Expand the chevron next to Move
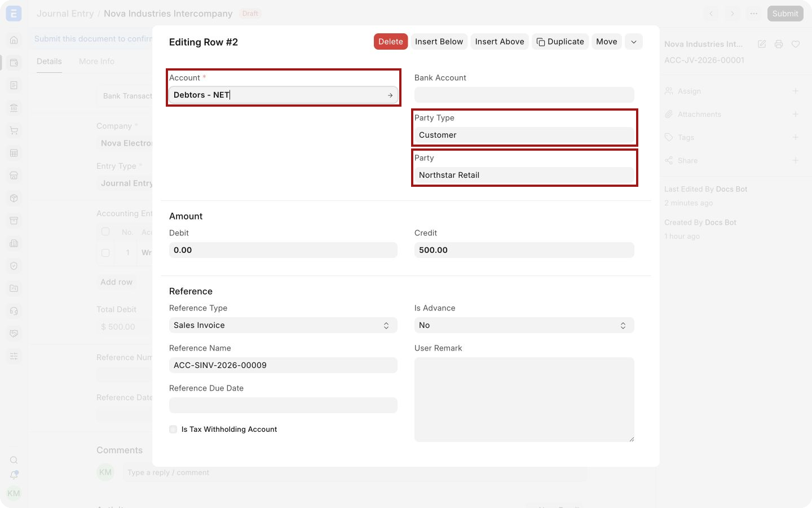Screen dimensions: 812x508 click(x=634, y=42)
